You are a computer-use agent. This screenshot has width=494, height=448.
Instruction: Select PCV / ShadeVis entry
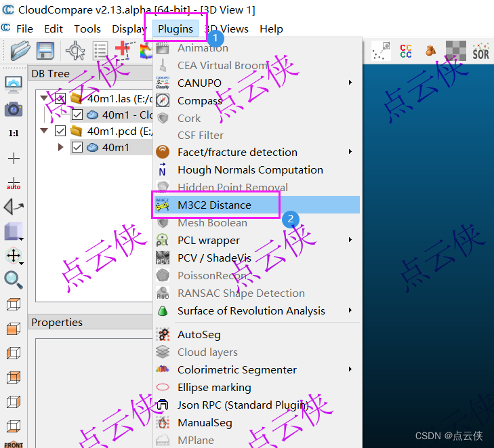coord(256,258)
